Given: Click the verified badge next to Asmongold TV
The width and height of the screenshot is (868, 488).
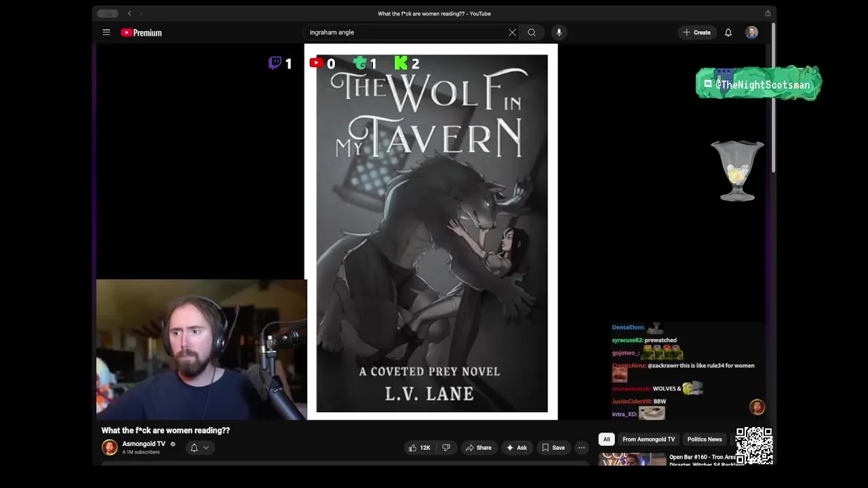Looking at the screenshot, I should tap(173, 444).
